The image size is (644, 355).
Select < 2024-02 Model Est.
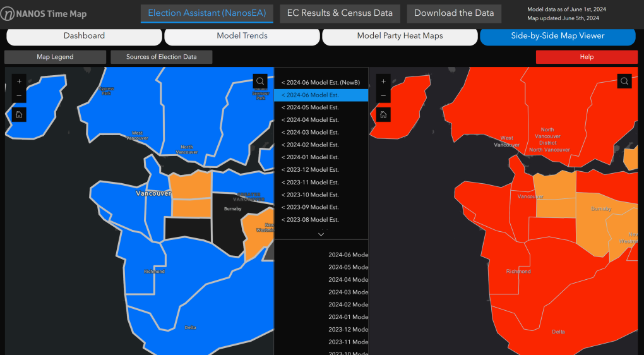pos(321,145)
